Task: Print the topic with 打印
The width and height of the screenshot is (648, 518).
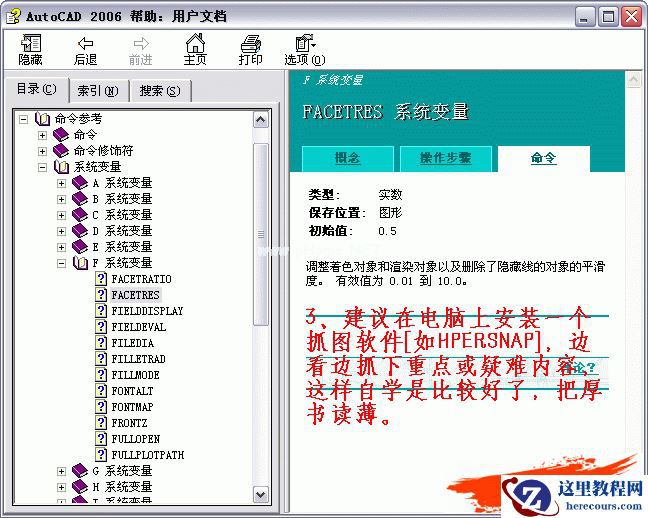Action: coord(250,50)
